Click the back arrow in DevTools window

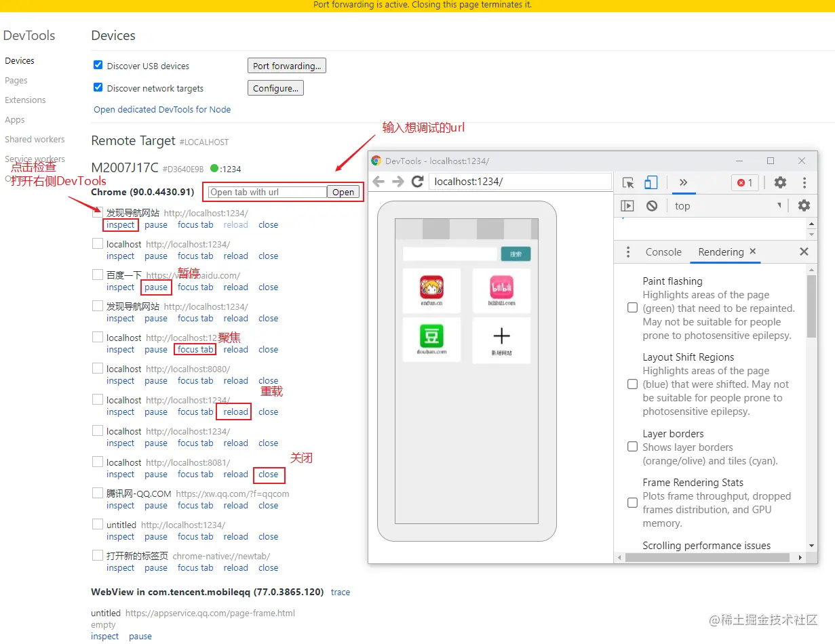(378, 182)
